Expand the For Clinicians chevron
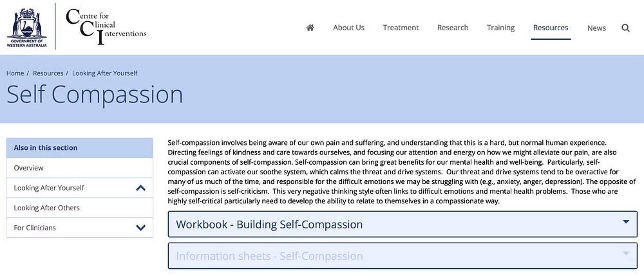This screenshot has height=276, width=644. [140, 228]
